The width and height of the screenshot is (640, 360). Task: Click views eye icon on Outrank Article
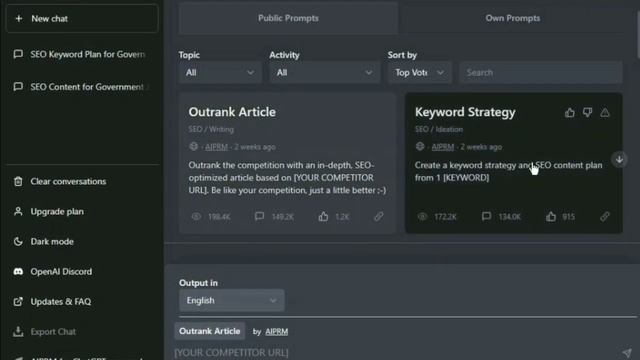tap(196, 216)
